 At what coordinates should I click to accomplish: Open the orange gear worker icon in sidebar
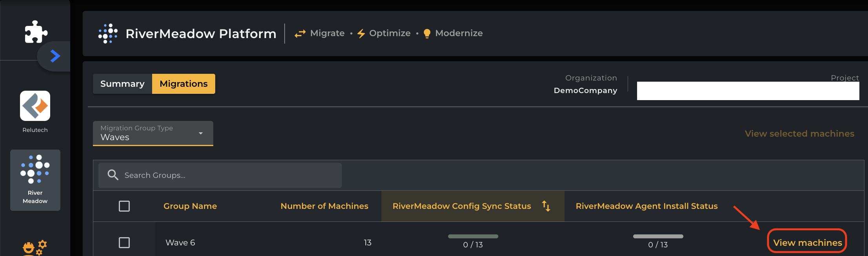point(35,248)
